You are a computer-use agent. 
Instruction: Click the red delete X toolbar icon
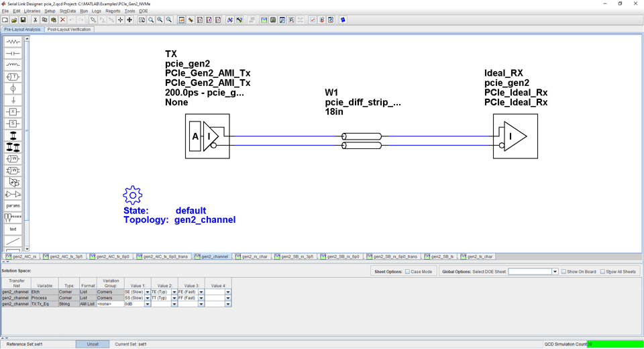62,20
